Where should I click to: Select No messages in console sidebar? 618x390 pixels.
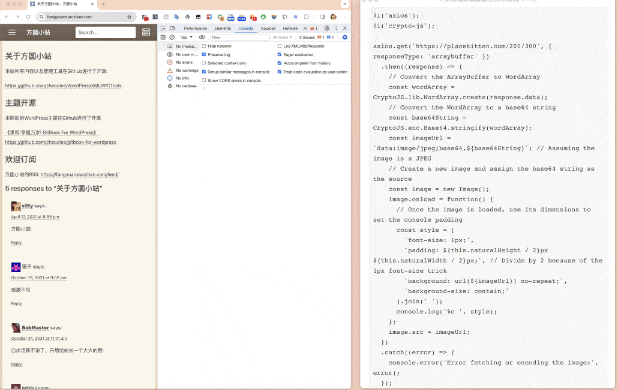182,46
